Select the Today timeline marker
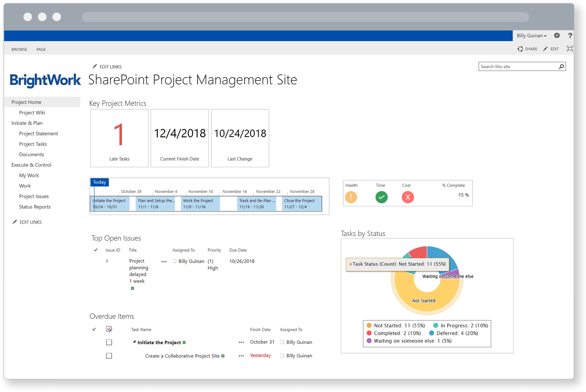Viewport: 586px width, 392px height. point(99,182)
